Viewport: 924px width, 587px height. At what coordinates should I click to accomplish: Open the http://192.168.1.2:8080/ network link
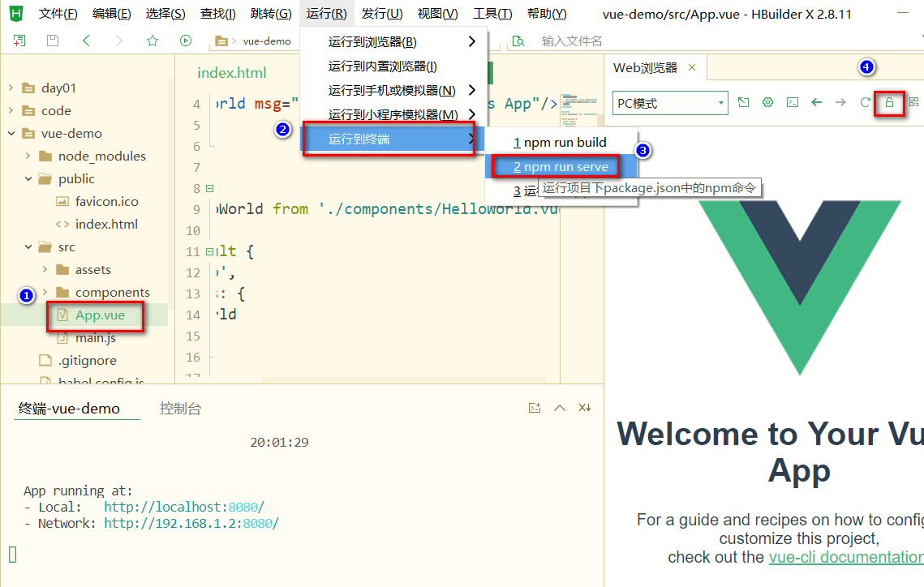[x=191, y=523]
